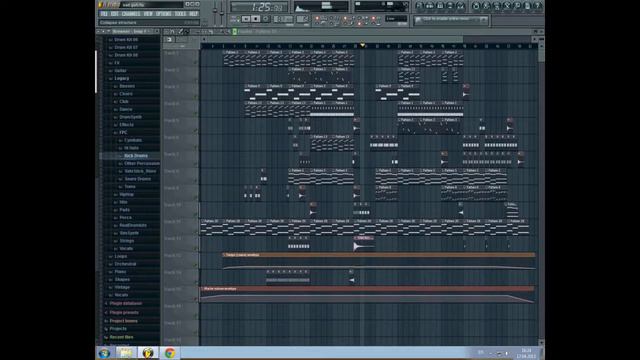Open the VIEW menu
The width and height of the screenshot is (640, 360).
(x=148, y=13)
